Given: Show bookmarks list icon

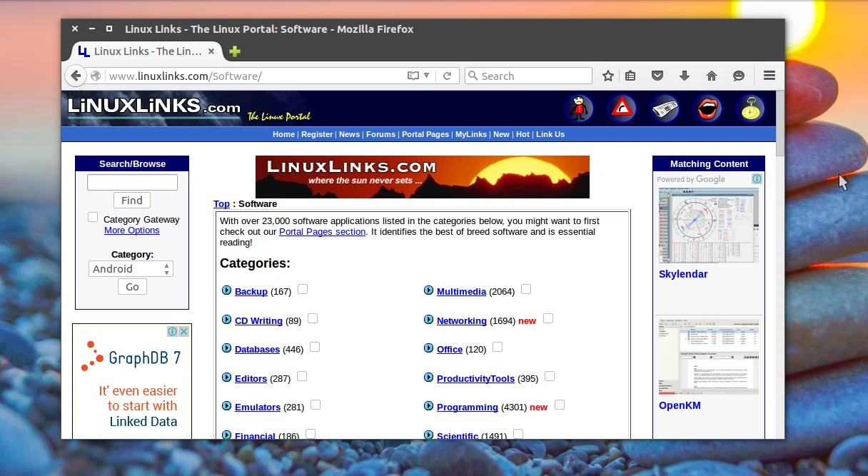Looking at the screenshot, I should 630,76.
